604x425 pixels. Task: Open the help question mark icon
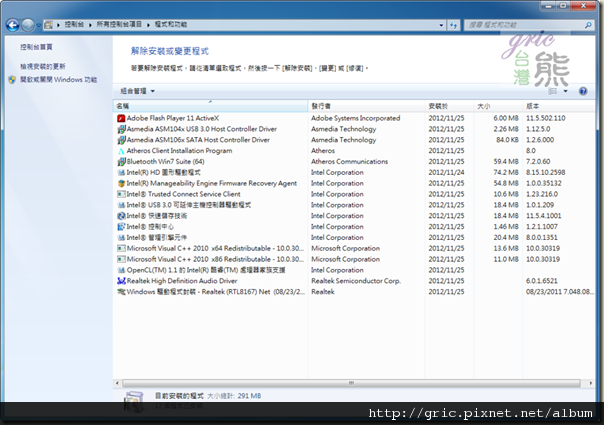pyautogui.click(x=583, y=91)
